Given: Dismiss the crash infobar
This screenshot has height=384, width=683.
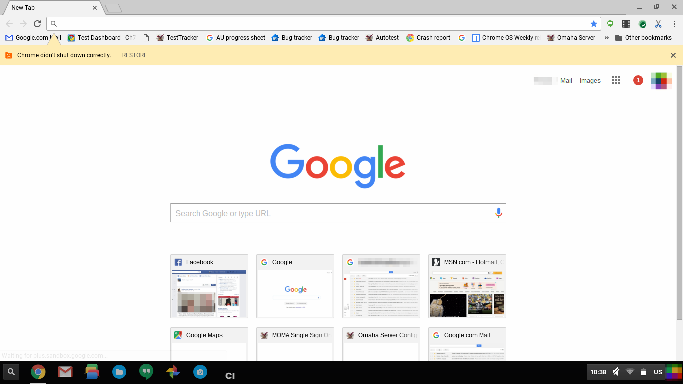Looking at the screenshot, I should (673, 55).
